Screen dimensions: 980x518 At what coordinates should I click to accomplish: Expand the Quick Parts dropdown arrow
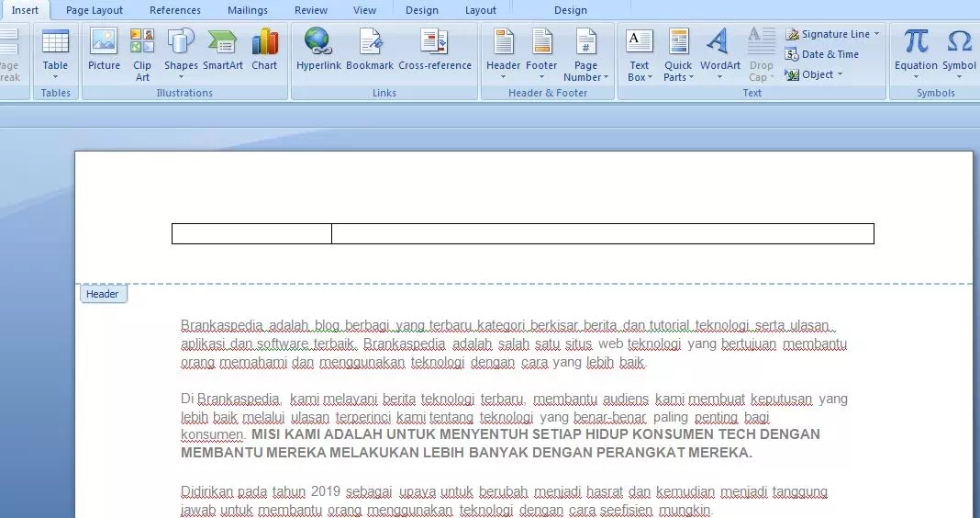691,77
